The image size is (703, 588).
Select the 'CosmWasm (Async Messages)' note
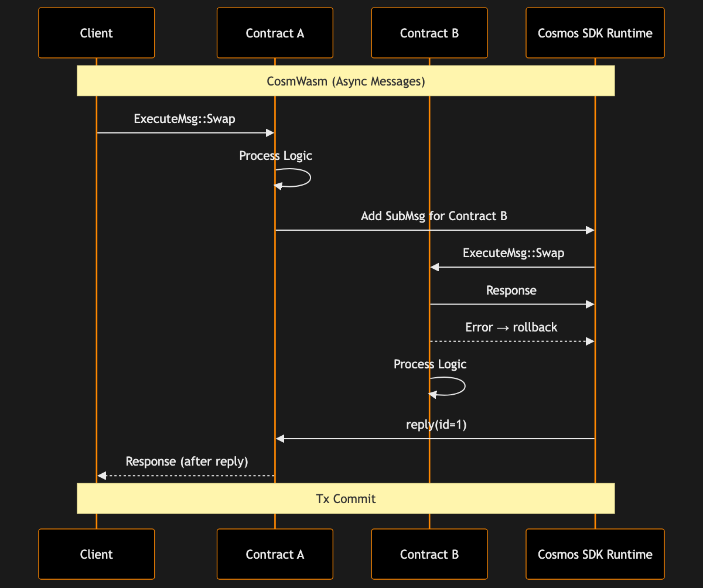(x=346, y=80)
